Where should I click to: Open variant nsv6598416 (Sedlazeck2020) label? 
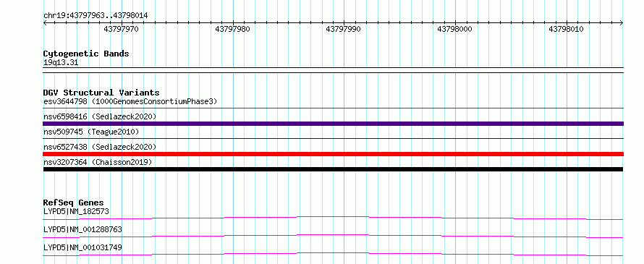tap(100, 116)
